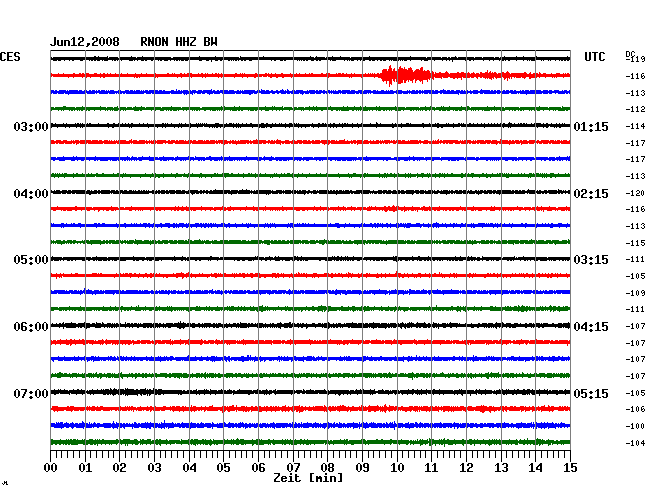Click minute 06 on the time axis
The height and width of the screenshot is (494, 650).
pos(258,468)
